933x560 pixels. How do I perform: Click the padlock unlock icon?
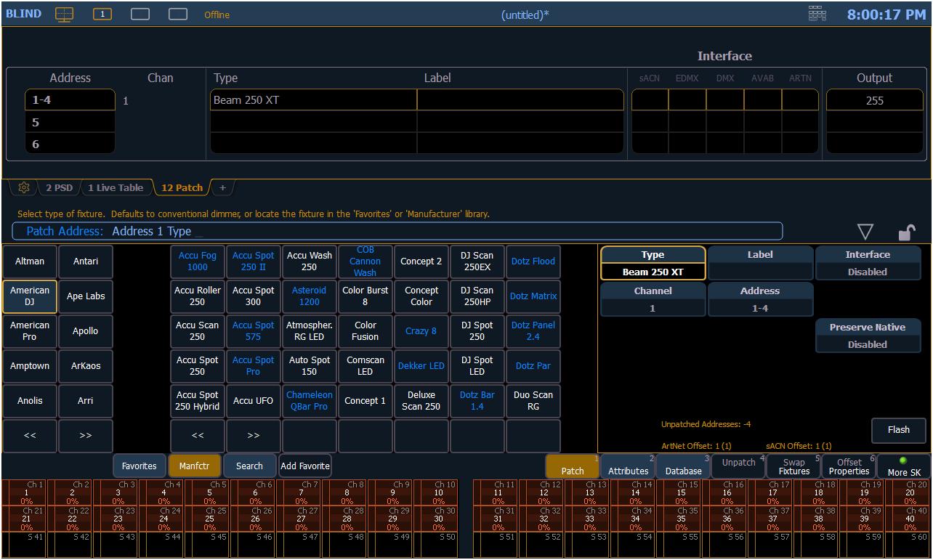coord(906,232)
